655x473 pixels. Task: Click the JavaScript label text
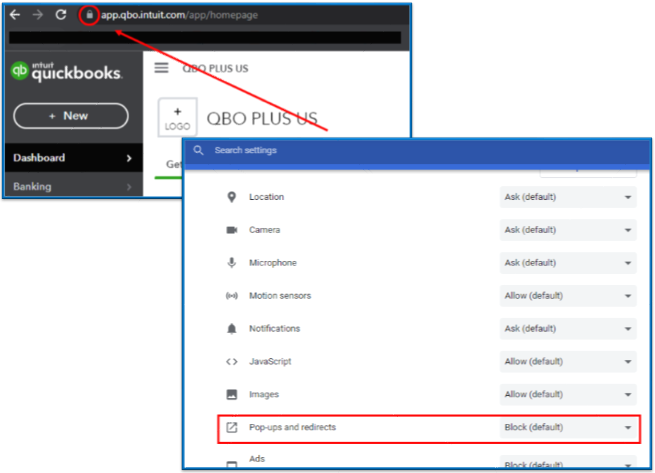coord(270,361)
